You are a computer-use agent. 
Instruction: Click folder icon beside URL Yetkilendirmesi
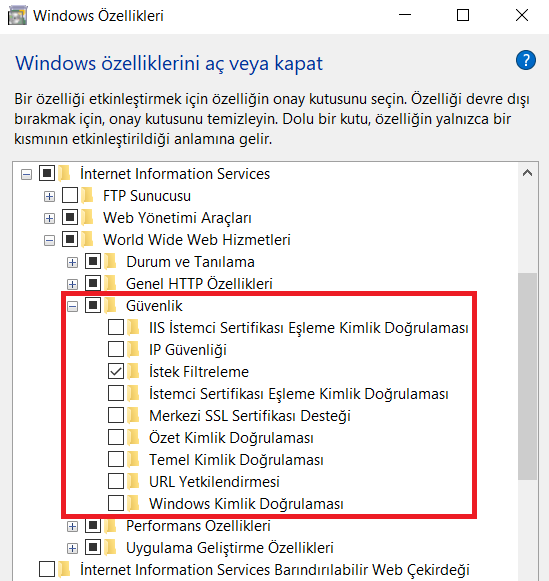point(134,481)
